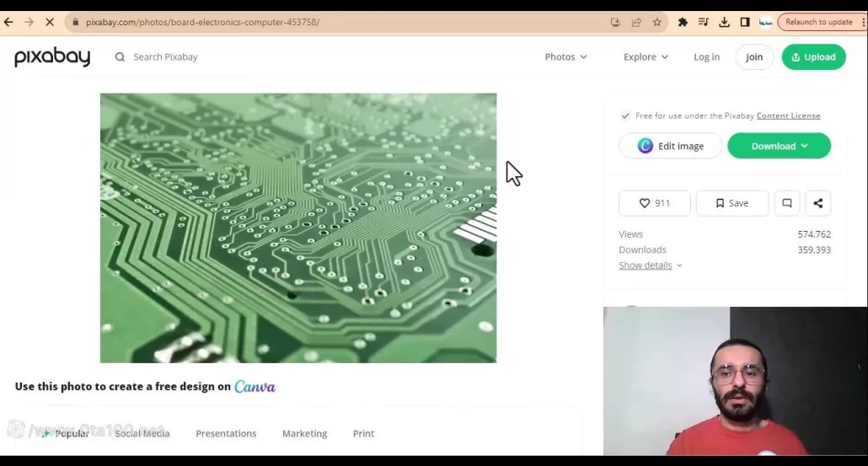Toggle the browser side panel icon
This screenshot has width=868, height=466.
(x=745, y=22)
